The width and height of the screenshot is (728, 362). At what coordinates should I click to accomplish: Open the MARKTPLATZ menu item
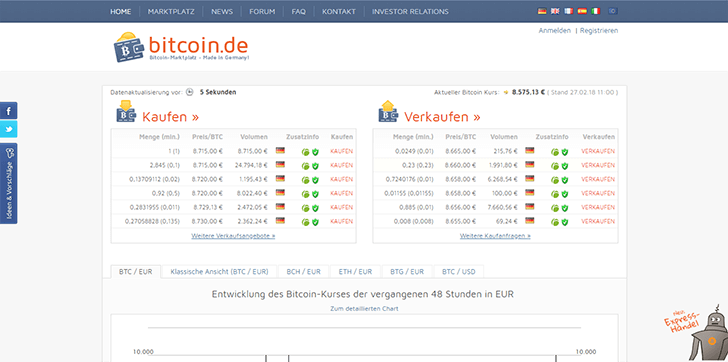coord(171,12)
